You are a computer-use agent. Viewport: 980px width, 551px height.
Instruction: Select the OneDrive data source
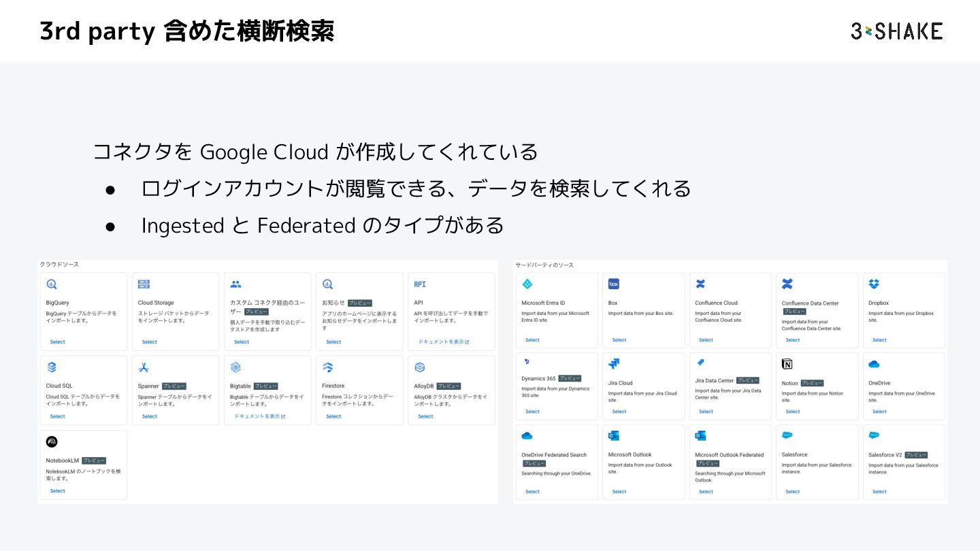pyautogui.click(x=880, y=412)
